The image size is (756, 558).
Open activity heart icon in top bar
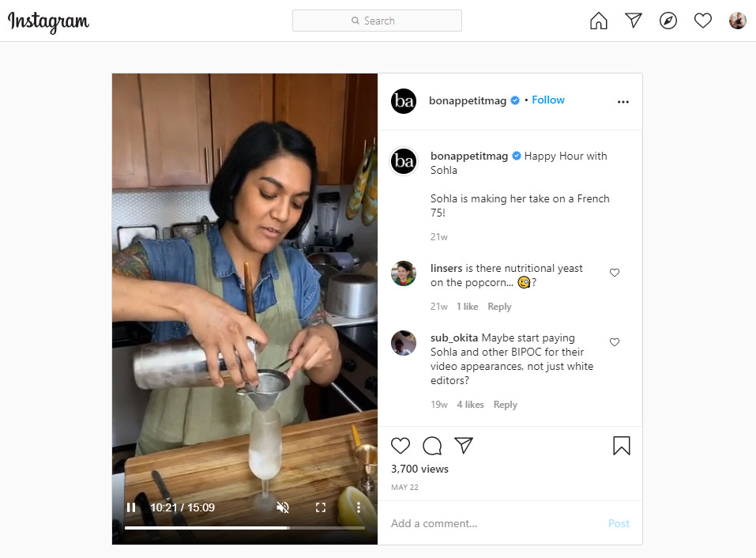(702, 21)
